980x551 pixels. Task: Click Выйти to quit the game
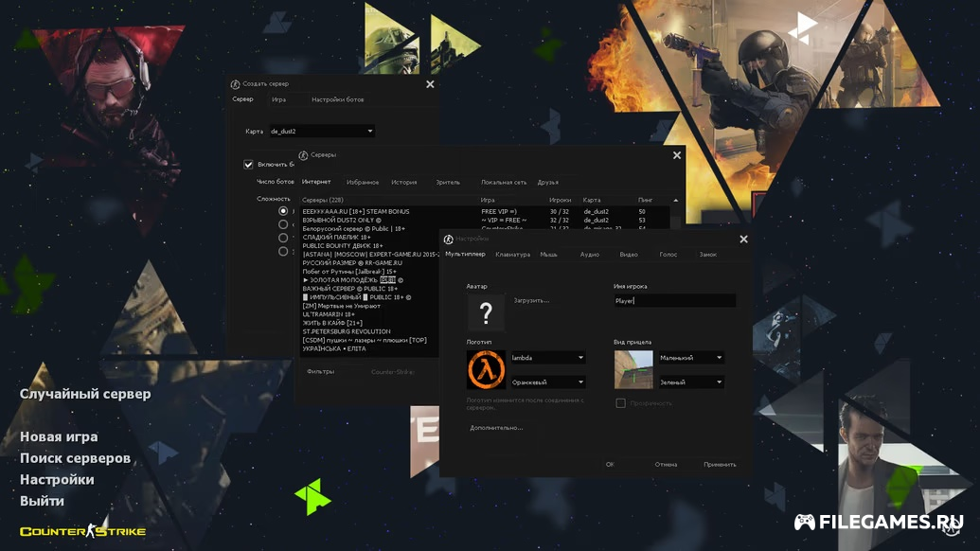click(42, 501)
